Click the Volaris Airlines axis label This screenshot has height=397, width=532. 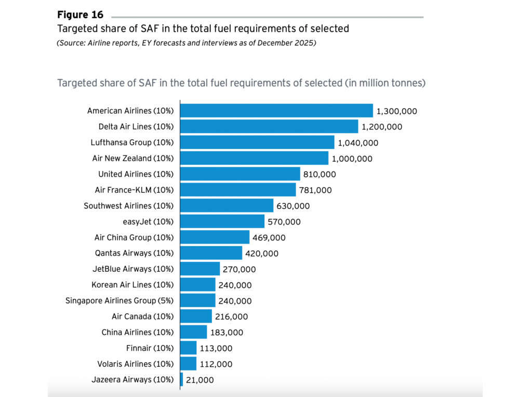[x=136, y=364]
